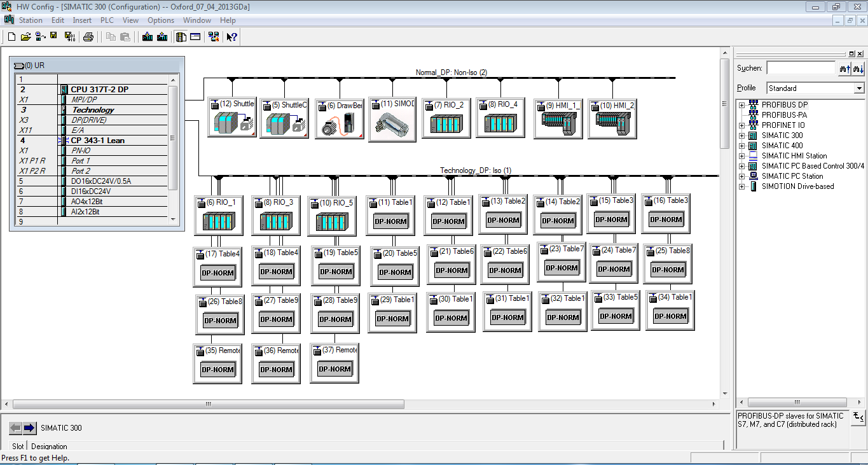This screenshot has width=868, height=465.
Task: Click the vertical scrollbar of station view
Action: (x=724, y=104)
